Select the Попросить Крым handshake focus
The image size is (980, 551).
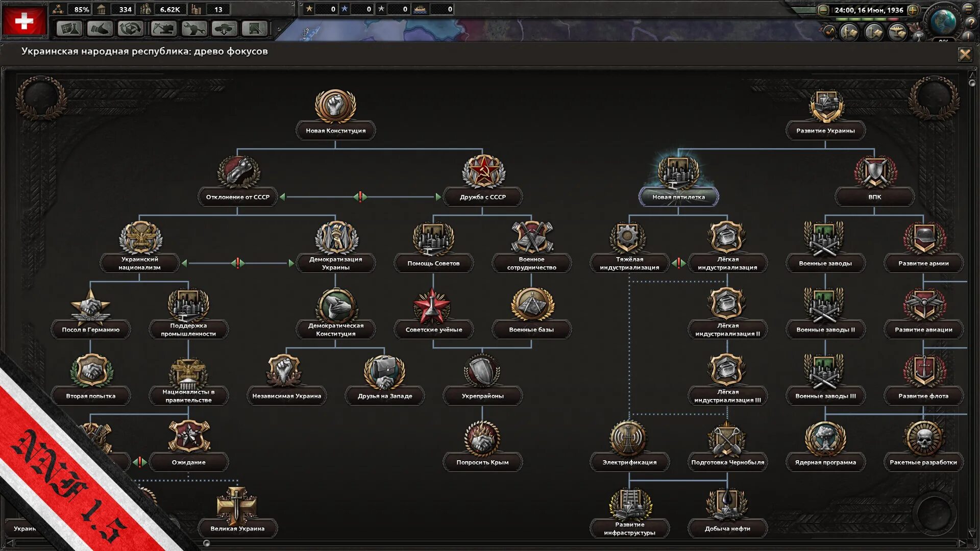click(x=482, y=446)
